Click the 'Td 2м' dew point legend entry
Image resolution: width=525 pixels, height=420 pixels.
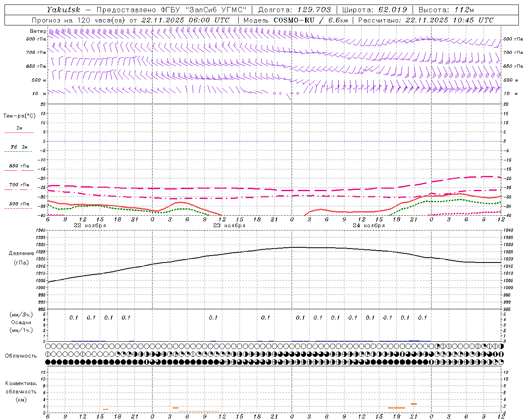[x=19, y=147]
